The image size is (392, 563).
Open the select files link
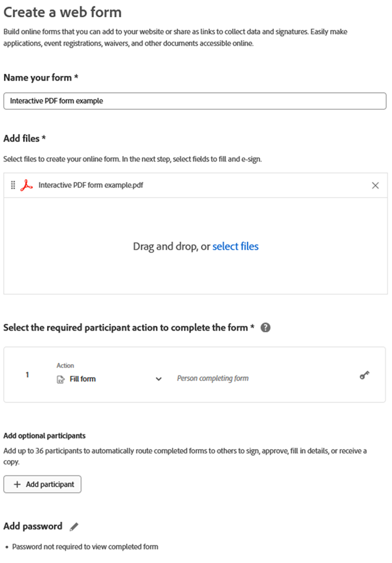point(235,246)
